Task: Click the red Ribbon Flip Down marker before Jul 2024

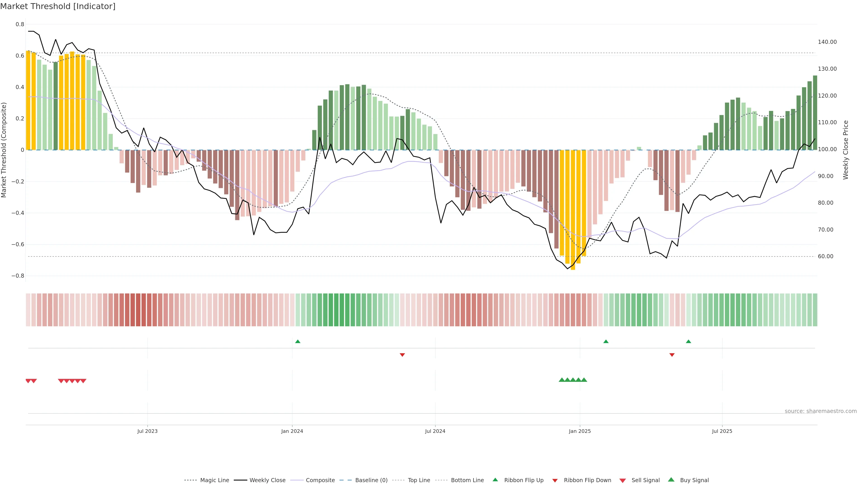Action: pos(402,355)
